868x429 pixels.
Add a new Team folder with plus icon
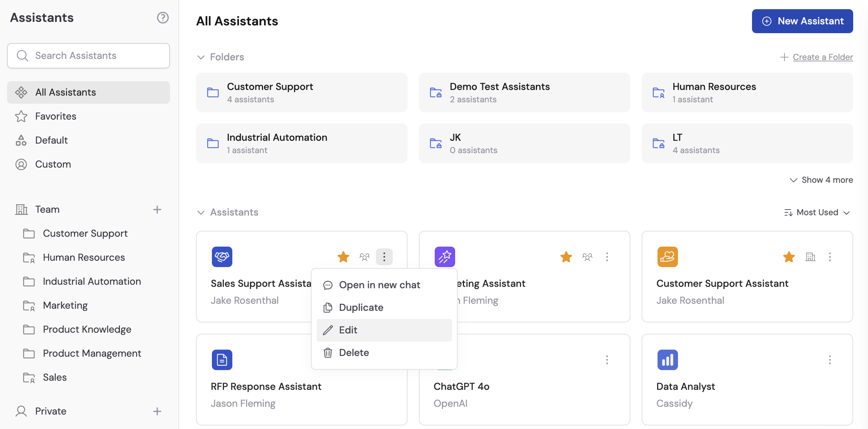coord(157,209)
